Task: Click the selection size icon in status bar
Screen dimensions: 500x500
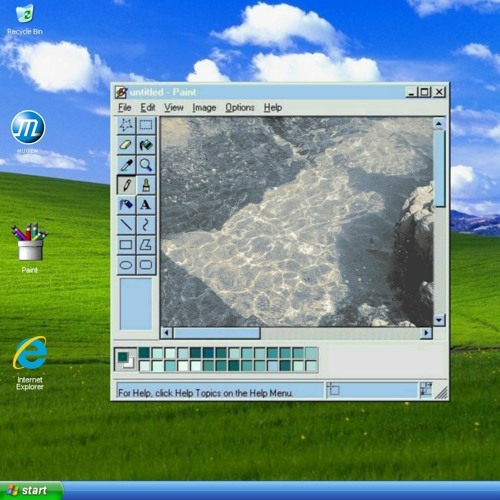Action: [426, 389]
